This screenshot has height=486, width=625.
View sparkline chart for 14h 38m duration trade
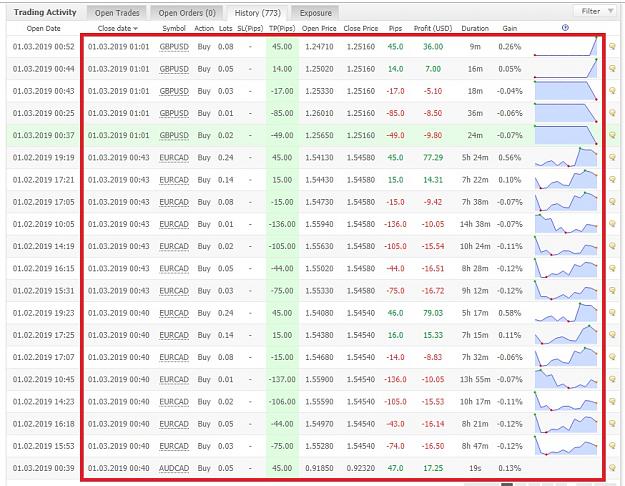566,224
